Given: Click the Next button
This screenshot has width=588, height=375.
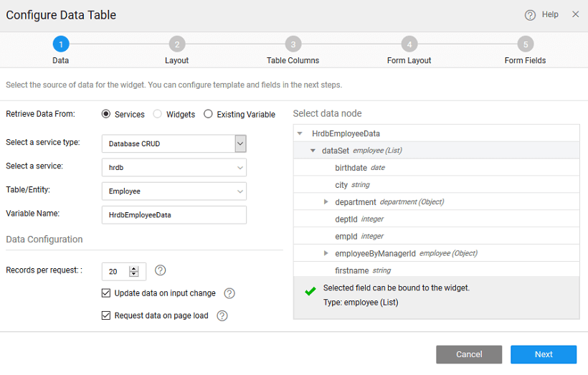Looking at the screenshot, I should click(x=543, y=354).
